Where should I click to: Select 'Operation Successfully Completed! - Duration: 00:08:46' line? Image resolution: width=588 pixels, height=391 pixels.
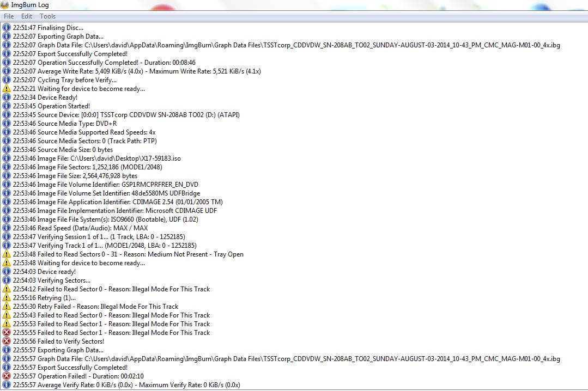click(104, 62)
